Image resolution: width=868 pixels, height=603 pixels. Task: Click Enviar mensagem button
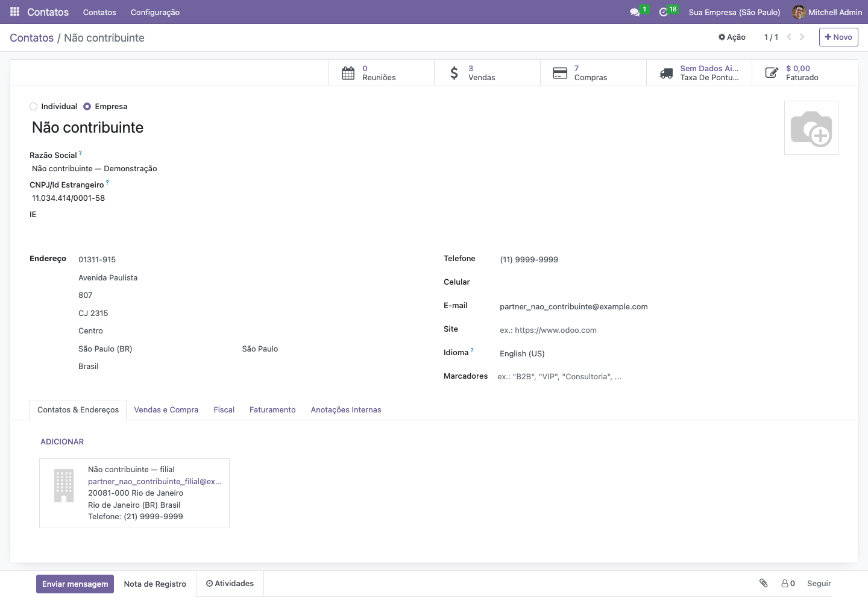[75, 584]
